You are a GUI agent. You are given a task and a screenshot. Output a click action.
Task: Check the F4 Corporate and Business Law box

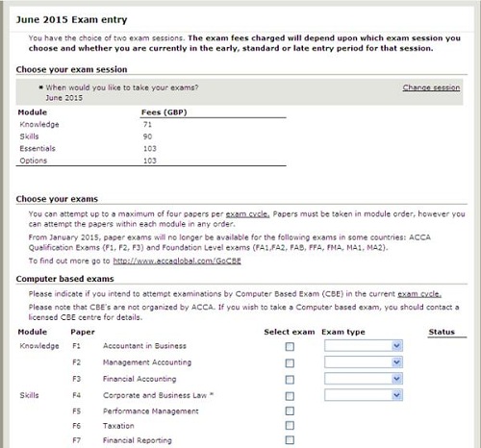[x=290, y=396]
